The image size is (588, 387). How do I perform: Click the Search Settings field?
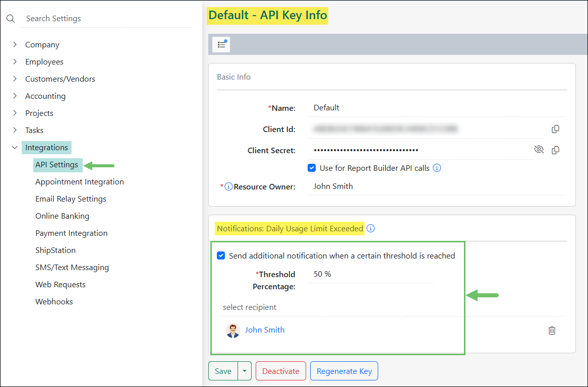107,18
